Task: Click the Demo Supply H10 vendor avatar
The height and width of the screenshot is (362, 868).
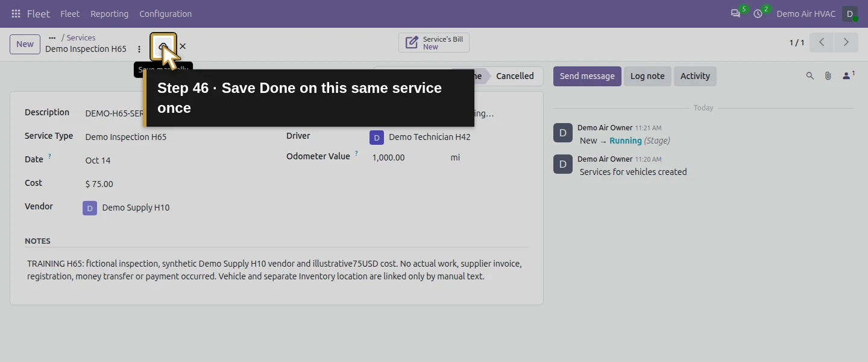Action: (90, 208)
